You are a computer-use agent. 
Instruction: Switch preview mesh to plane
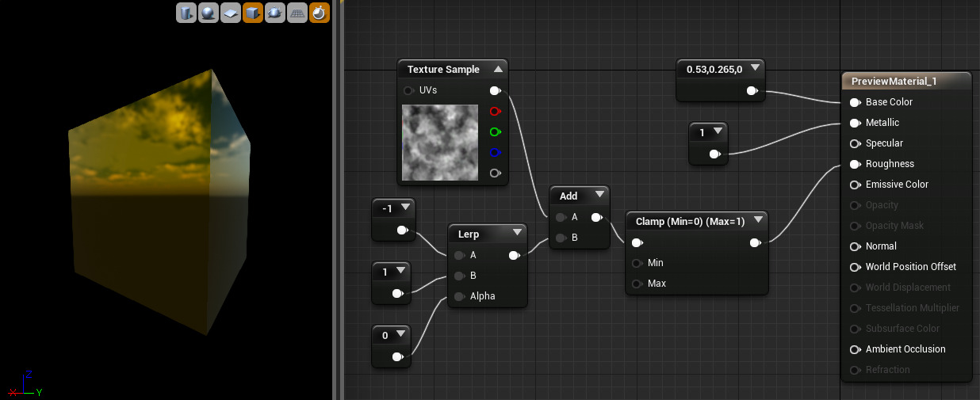click(230, 13)
